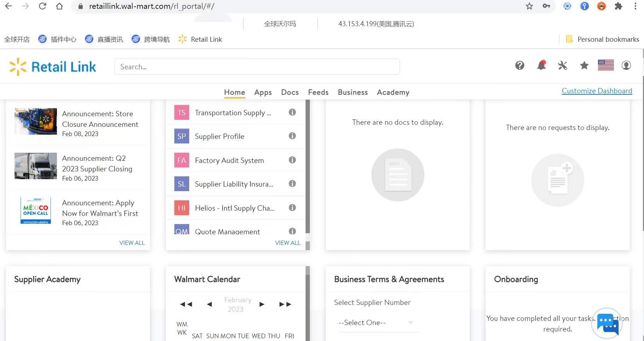
Task: Open favorites star in Retail Link header
Action: [584, 65]
